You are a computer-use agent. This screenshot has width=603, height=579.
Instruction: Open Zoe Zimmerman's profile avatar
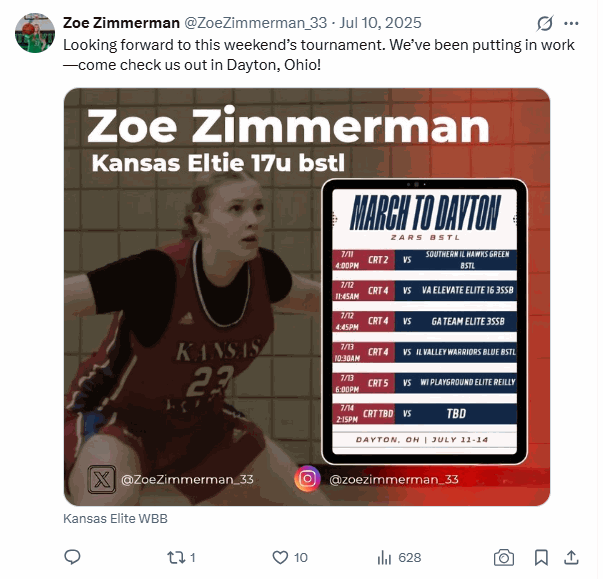(x=35, y=33)
